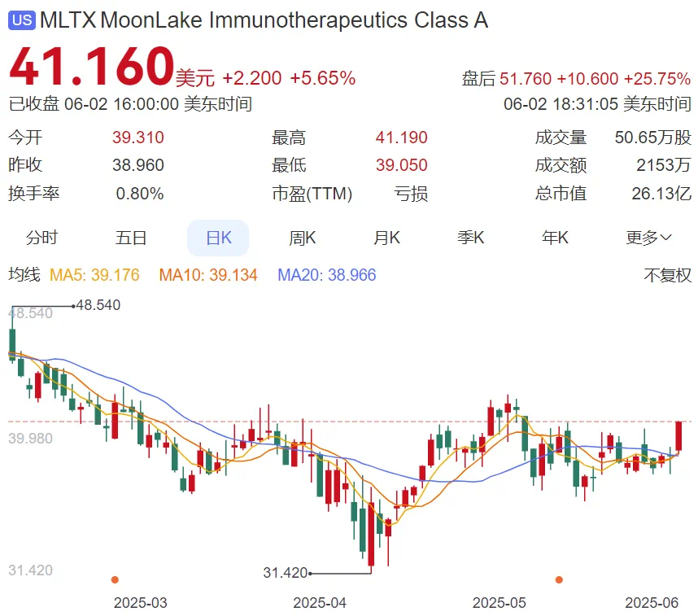Click the latest red candlestick on chart
The height and width of the screenshot is (616, 698).
[678, 436]
